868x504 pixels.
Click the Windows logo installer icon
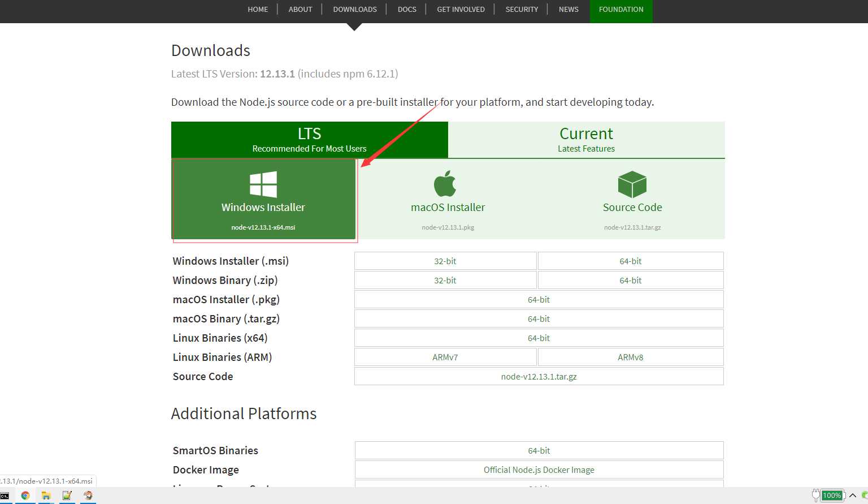pyautogui.click(x=263, y=184)
